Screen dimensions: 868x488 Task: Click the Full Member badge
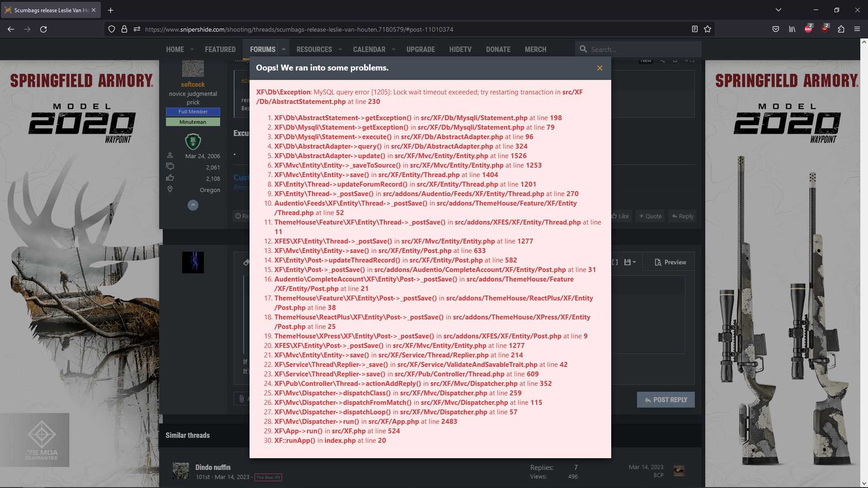(193, 112)
